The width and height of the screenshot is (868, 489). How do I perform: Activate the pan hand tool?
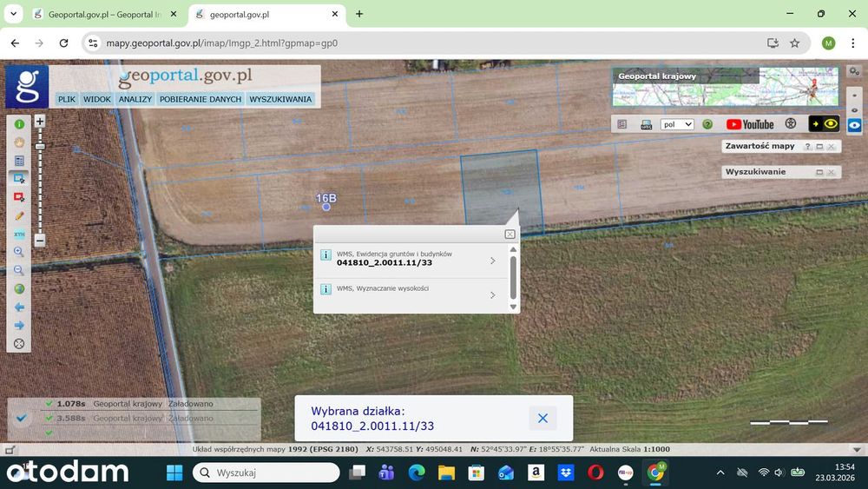[19, 142]
